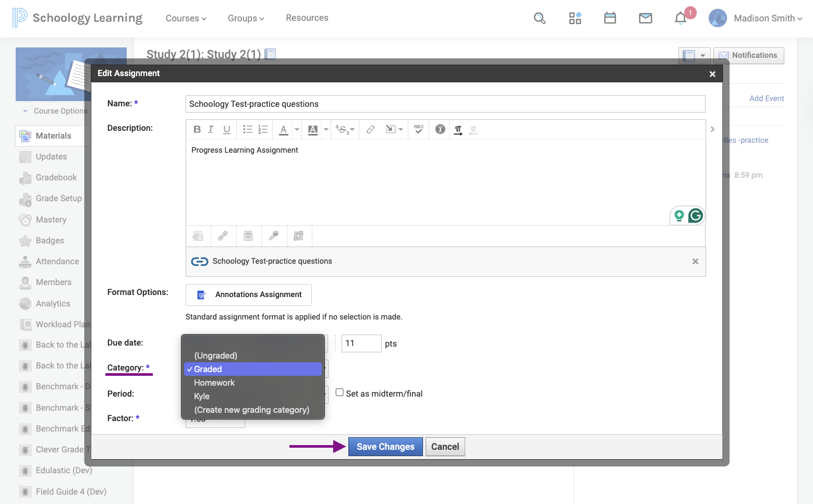Expand the editor side panel arrow
The width and height of the screenshot is (813, 504).
click(x=712, y=129)
